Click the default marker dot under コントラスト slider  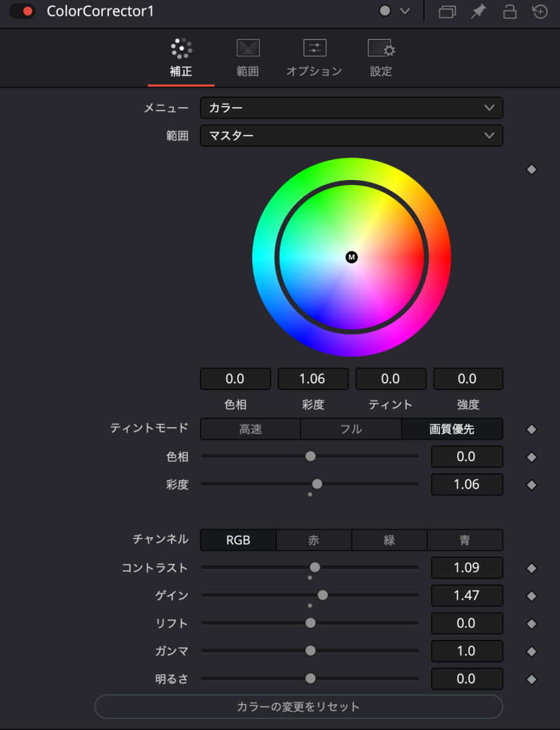point(310,578)
